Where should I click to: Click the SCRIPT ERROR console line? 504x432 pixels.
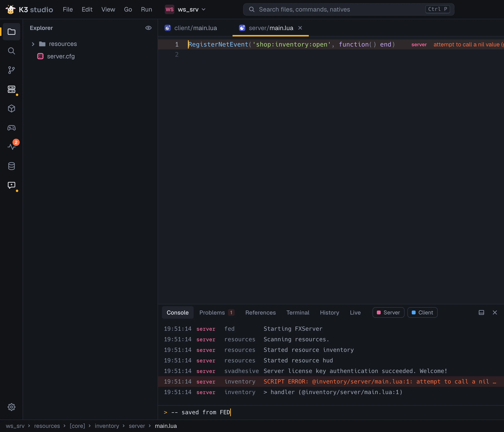(331, 381)
